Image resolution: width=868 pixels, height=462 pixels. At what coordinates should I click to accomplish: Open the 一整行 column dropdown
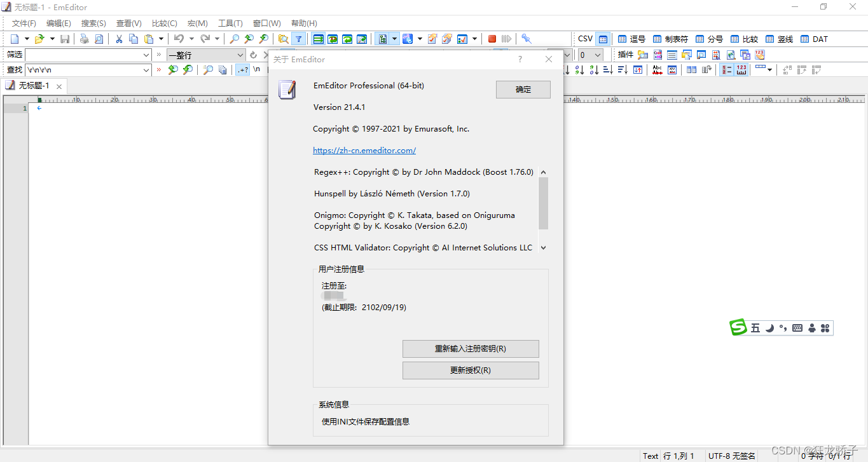pyautogui.click(x=240, y=55)
